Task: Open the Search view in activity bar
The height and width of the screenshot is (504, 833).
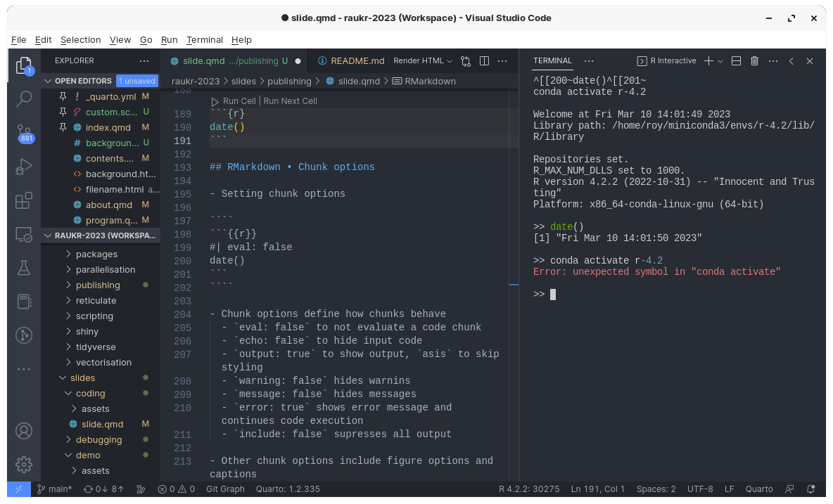Action: click(24, 98)
